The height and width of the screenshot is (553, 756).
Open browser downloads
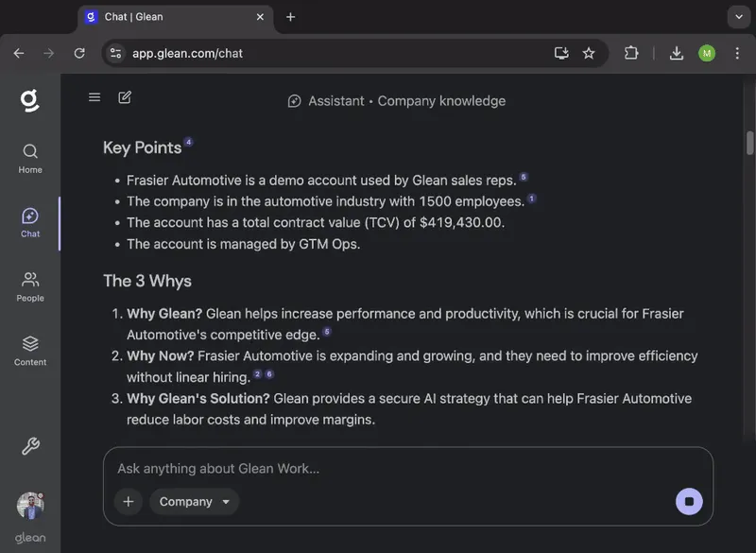click(x=677, y=53)
